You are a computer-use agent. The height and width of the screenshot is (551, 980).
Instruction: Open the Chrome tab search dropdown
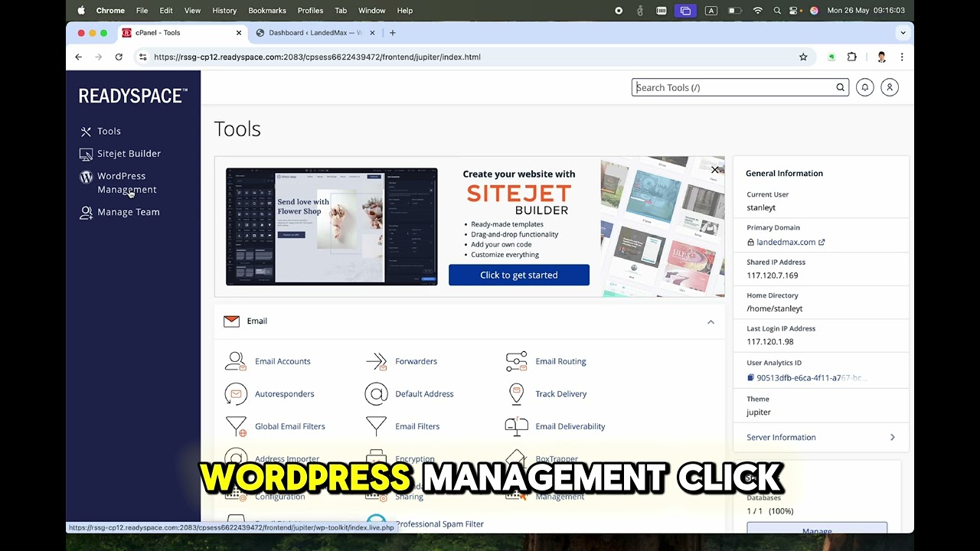coord(903,33)
